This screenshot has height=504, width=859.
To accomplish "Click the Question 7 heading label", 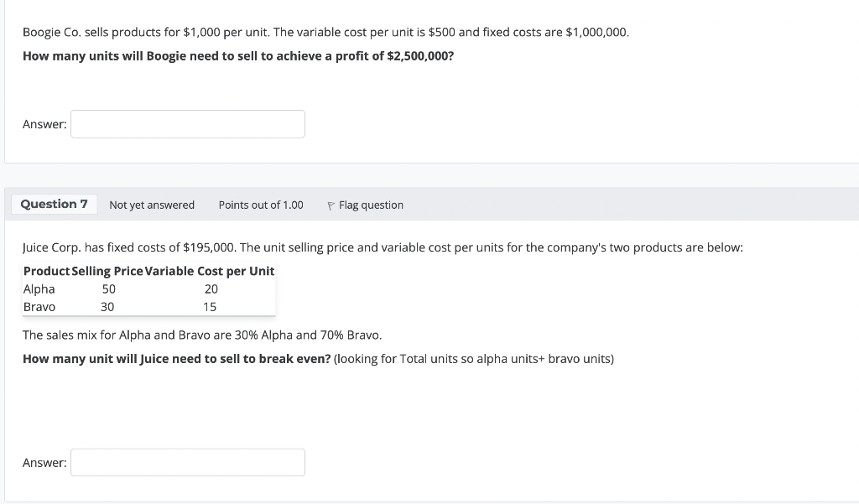I will [54, 205].
